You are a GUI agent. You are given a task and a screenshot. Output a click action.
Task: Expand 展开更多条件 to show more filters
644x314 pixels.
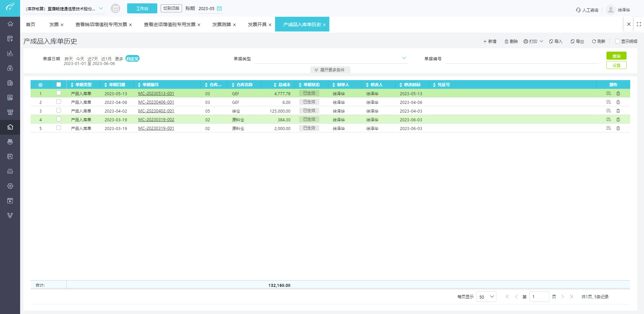(330, 70)
